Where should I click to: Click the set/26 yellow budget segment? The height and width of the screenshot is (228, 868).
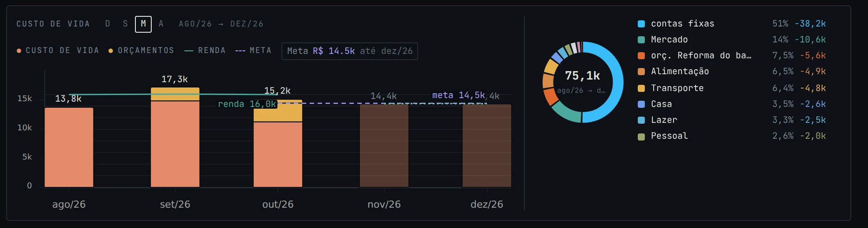coord(175,94)
